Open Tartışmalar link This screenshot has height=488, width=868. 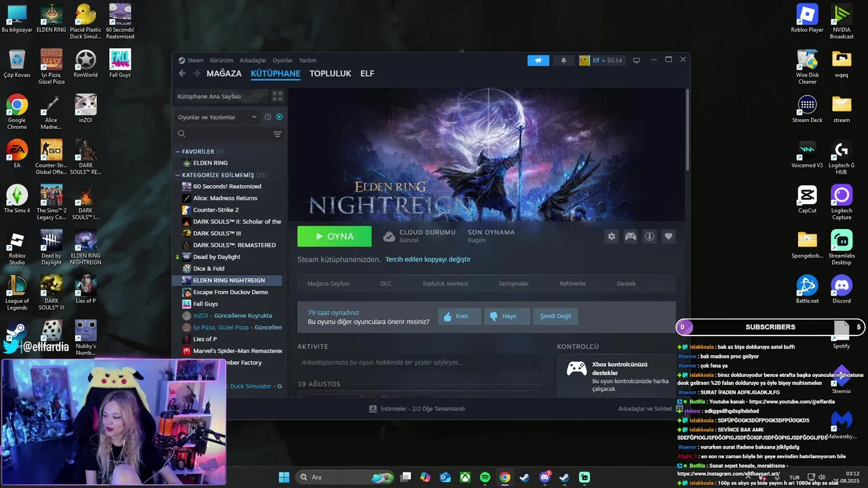513,283
